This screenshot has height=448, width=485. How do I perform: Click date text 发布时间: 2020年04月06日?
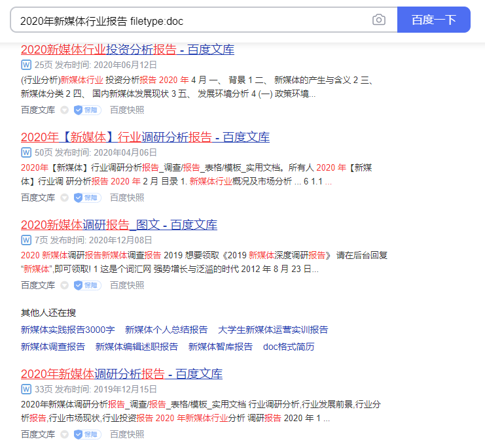[106, 152]
